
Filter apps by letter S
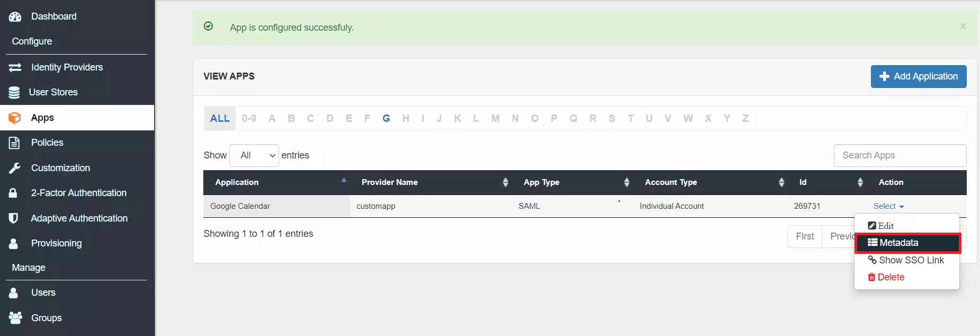(612, 118)
